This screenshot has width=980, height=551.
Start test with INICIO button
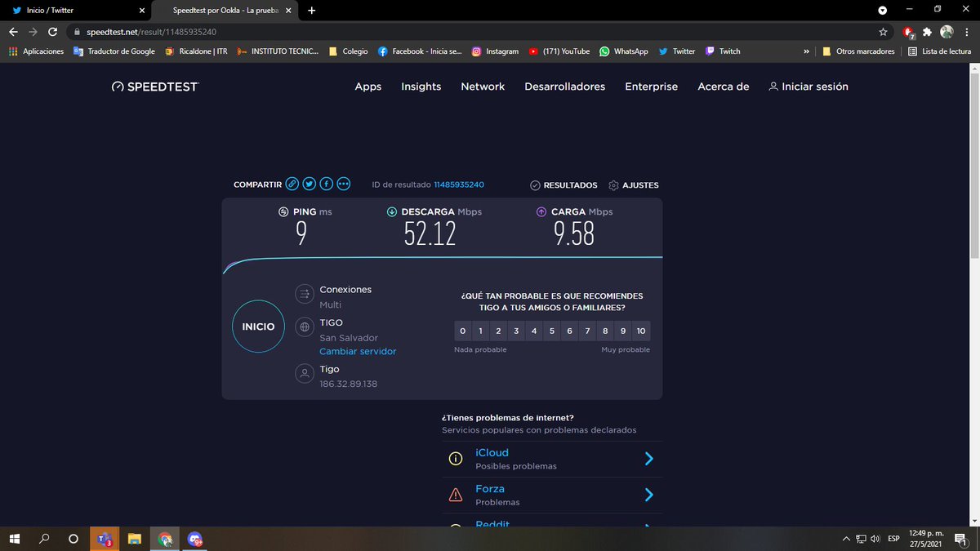258,327
